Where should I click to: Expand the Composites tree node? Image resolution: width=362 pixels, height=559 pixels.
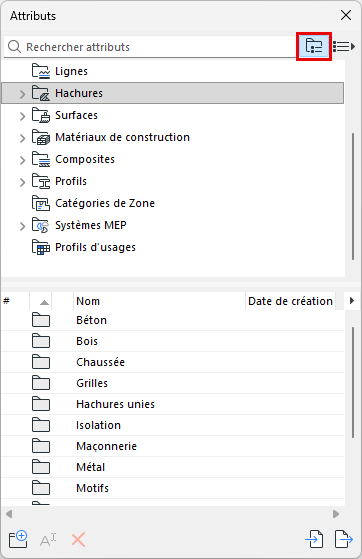(x=22, y=160)
